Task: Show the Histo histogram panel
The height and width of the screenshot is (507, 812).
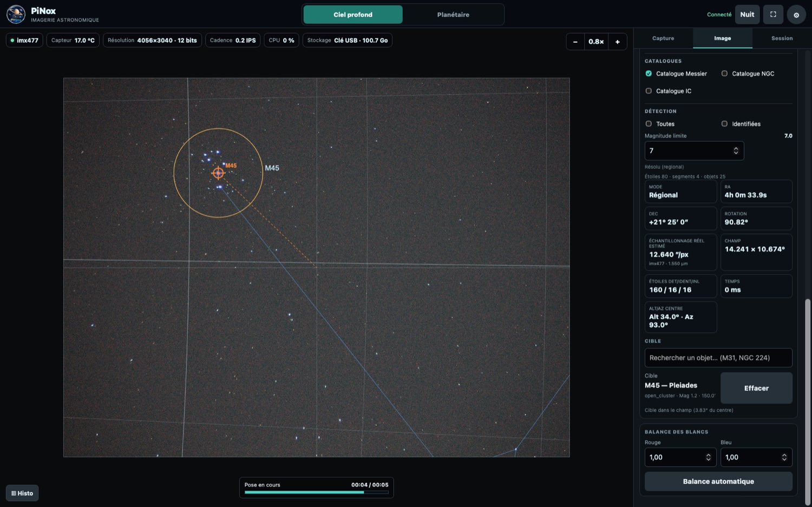Action: click(22, 493)
